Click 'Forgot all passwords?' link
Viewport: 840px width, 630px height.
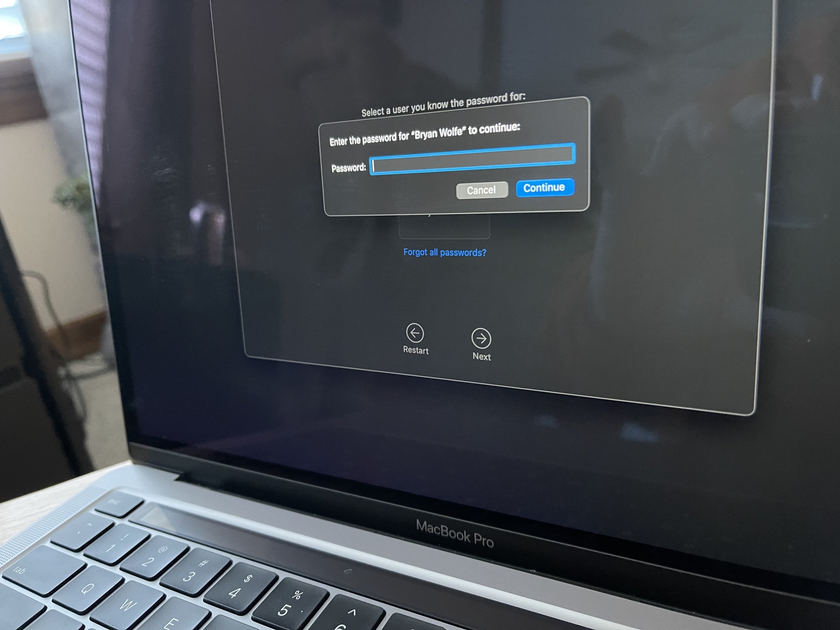[x=445, y=252]
